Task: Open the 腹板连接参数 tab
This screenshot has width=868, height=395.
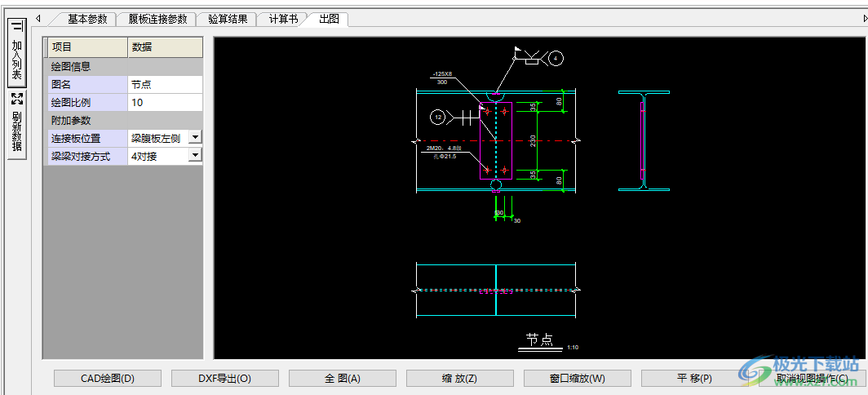Action: tap(157, 19)
